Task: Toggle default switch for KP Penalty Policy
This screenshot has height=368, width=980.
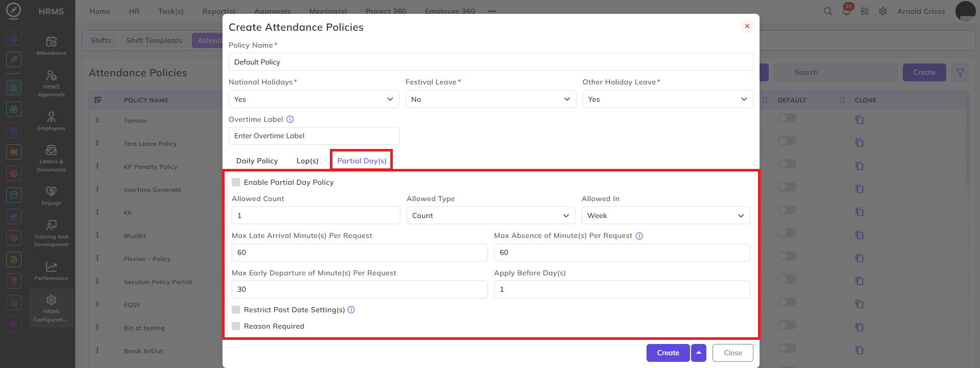Action: [x=787, y=164]
